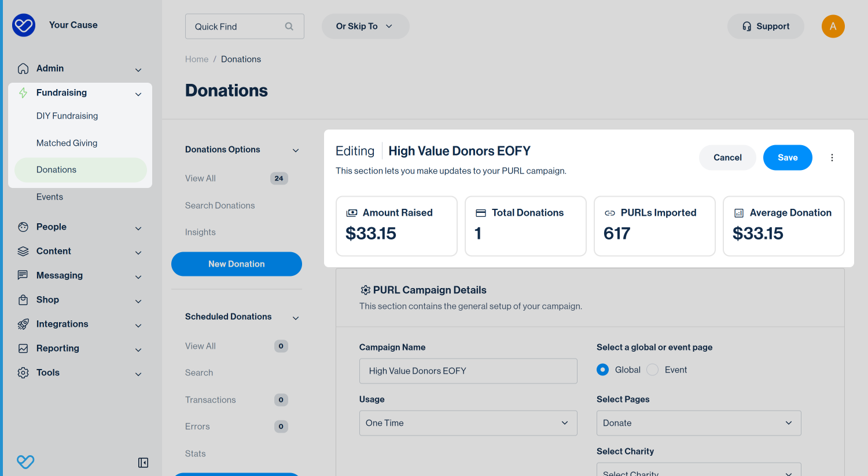The height and width of the screenshot is (476, 868).
Task: Open the Select Pages Donate dropdown
Action: pos(699,423)
